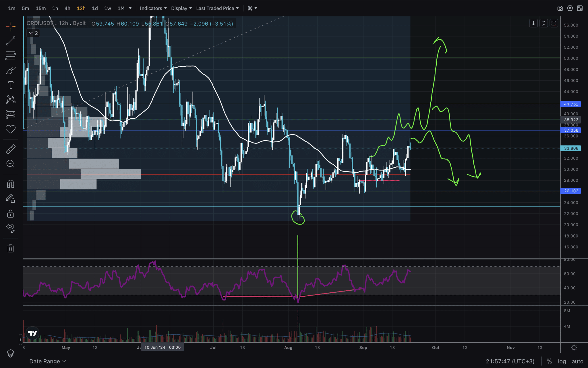Select the ruler measure tool
588x368 pixels.
(11, 149)
